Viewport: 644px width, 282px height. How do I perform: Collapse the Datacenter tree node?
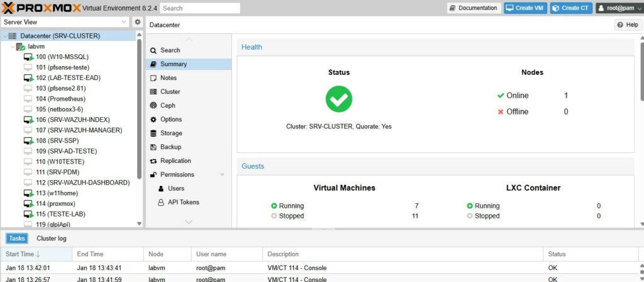4,36
